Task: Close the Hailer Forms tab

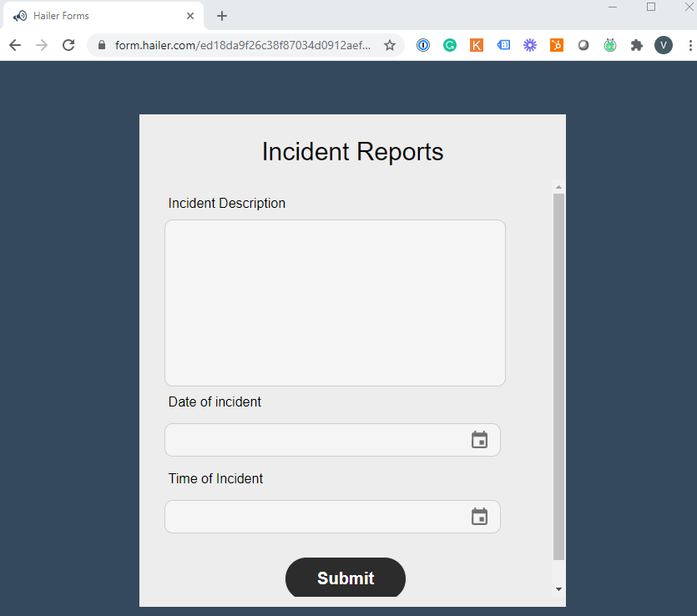Action: [x=190, y=16]
